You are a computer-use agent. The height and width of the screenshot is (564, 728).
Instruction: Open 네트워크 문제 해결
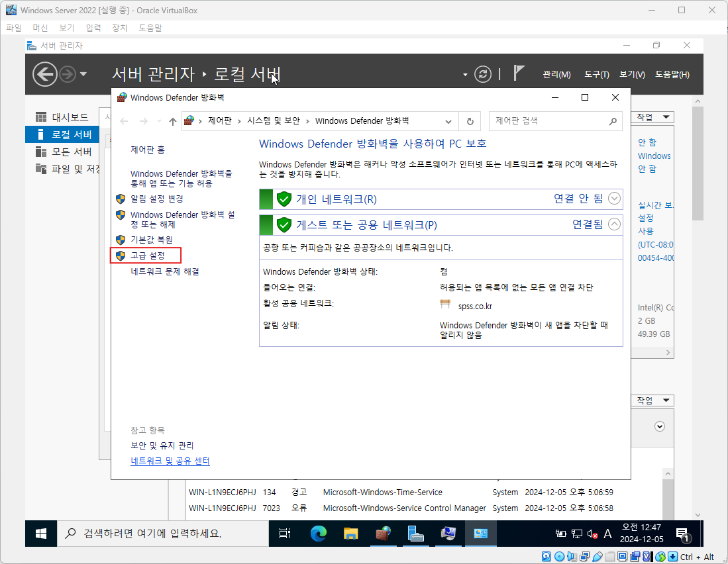click(165, 271)
